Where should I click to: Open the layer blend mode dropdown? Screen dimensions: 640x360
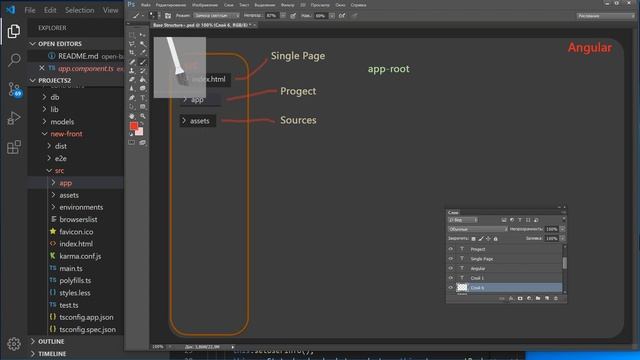[x=478, y=229]
